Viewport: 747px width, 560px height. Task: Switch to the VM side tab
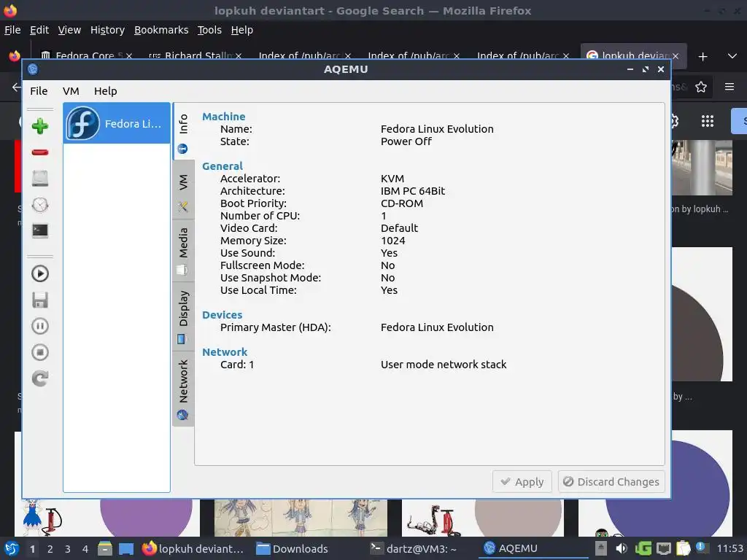click(x=183, y=190)
